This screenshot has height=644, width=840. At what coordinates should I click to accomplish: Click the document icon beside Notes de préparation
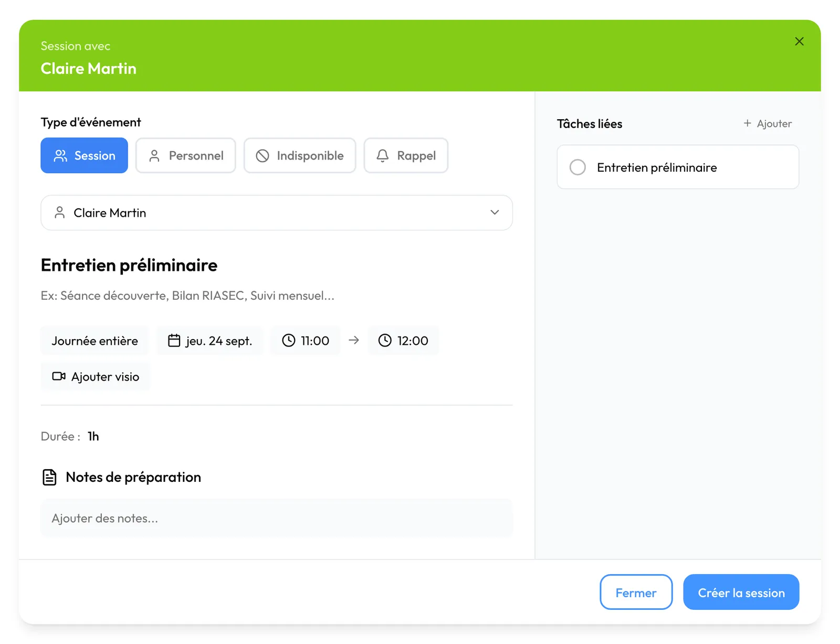coord(49,477)
